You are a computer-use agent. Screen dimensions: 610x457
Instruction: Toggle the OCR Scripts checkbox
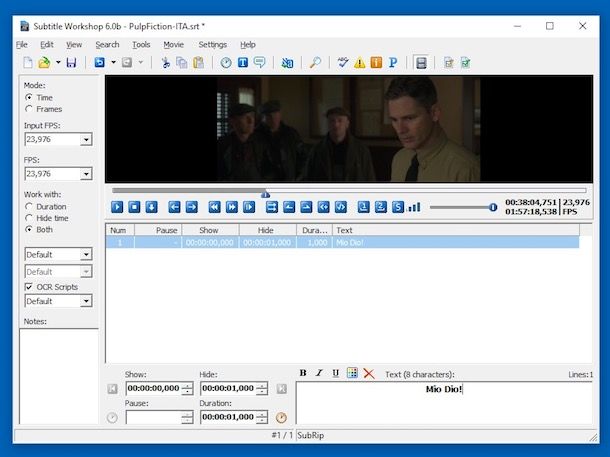(29, 287)
